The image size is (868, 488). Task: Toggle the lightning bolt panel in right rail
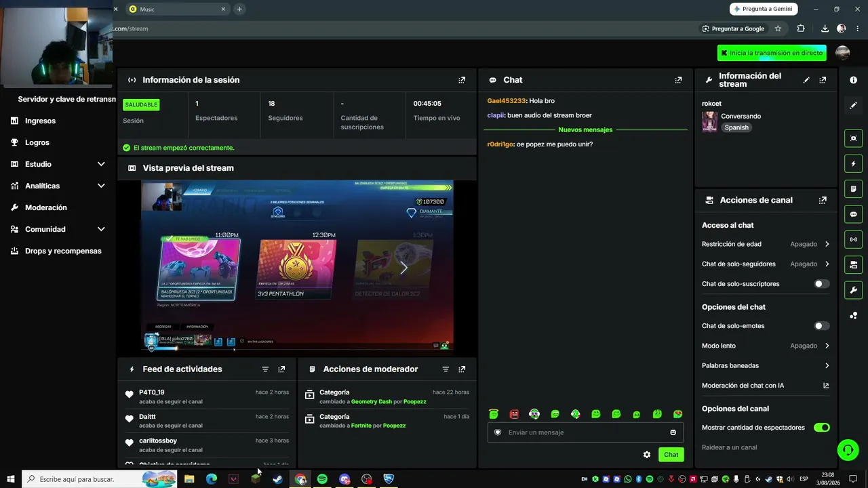[853, 163]
